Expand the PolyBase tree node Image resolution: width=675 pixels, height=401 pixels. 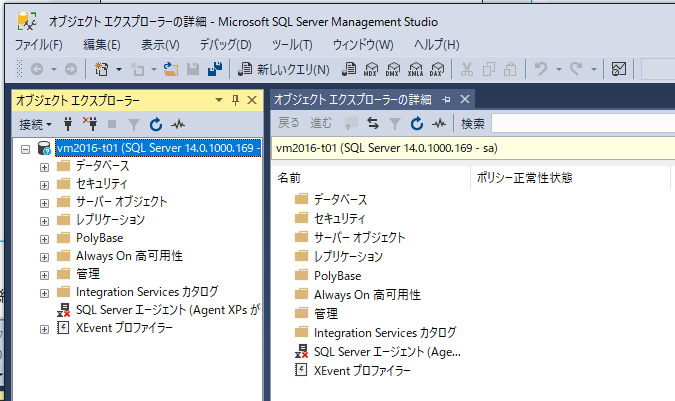pos(44,239)
